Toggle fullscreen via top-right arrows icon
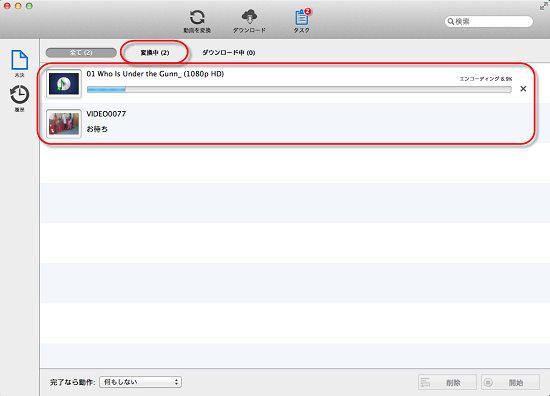The image size is (550, 396). point(543,5)
